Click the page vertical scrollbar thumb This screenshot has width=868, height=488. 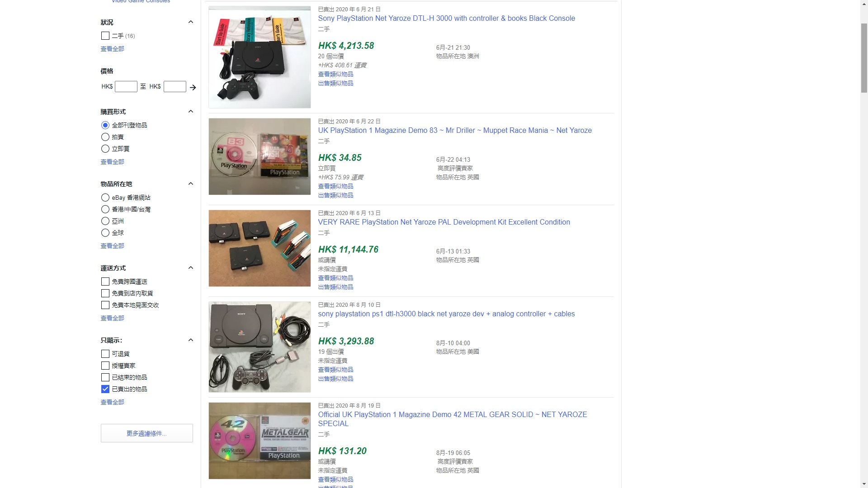(864, 57)
